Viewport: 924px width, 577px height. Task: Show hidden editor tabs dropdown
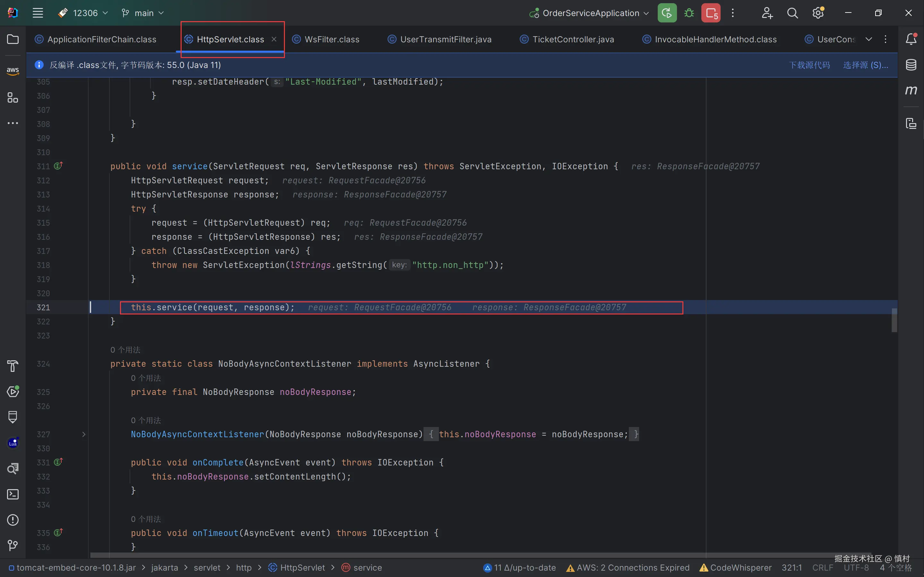click(868, 39)
